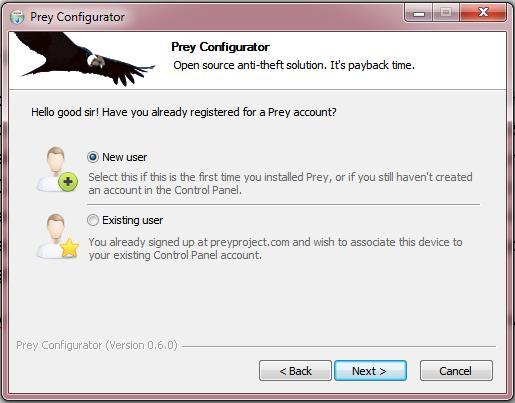
Task: Click the Existing user avatar with star
Action: point(57,236)
